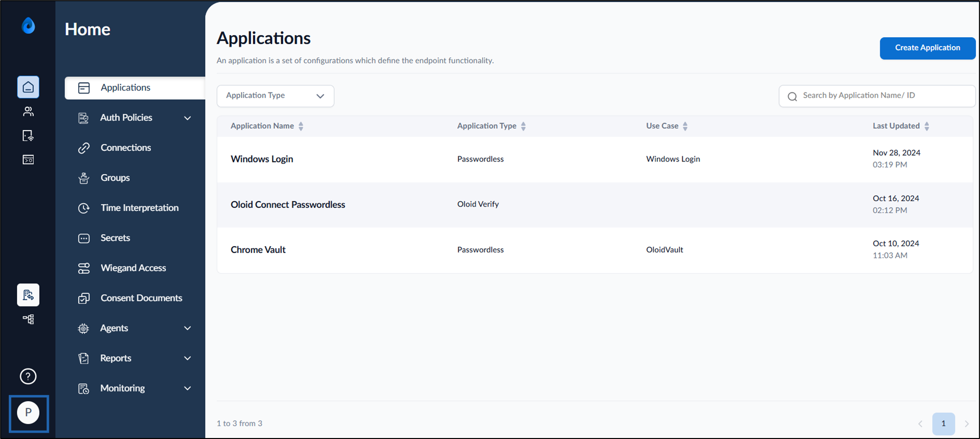The width and height of the screenshot is (980, 439).
Task: Click the device wifi icon in rail
Action: (x=28, y=136)
